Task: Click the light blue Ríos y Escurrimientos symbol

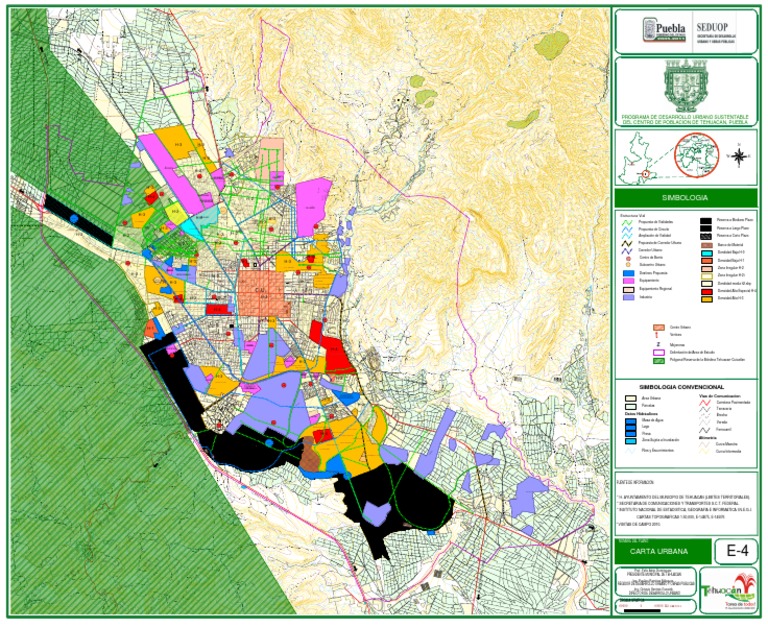Action: (631, 450)
